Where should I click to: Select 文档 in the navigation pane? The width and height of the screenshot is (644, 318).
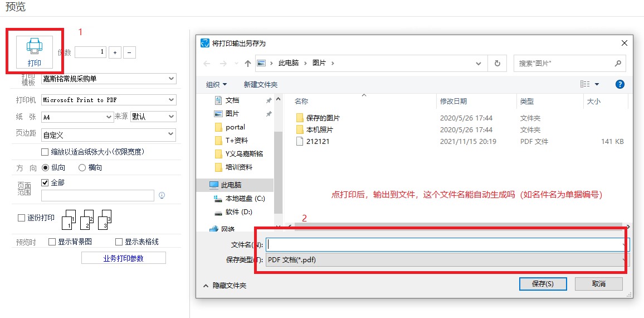(x=232, y=100)
